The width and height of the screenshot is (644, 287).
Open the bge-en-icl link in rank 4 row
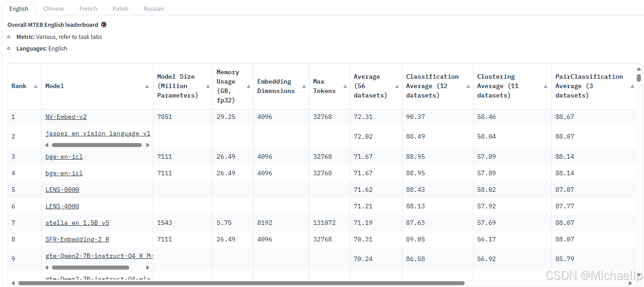coord(64,173)
